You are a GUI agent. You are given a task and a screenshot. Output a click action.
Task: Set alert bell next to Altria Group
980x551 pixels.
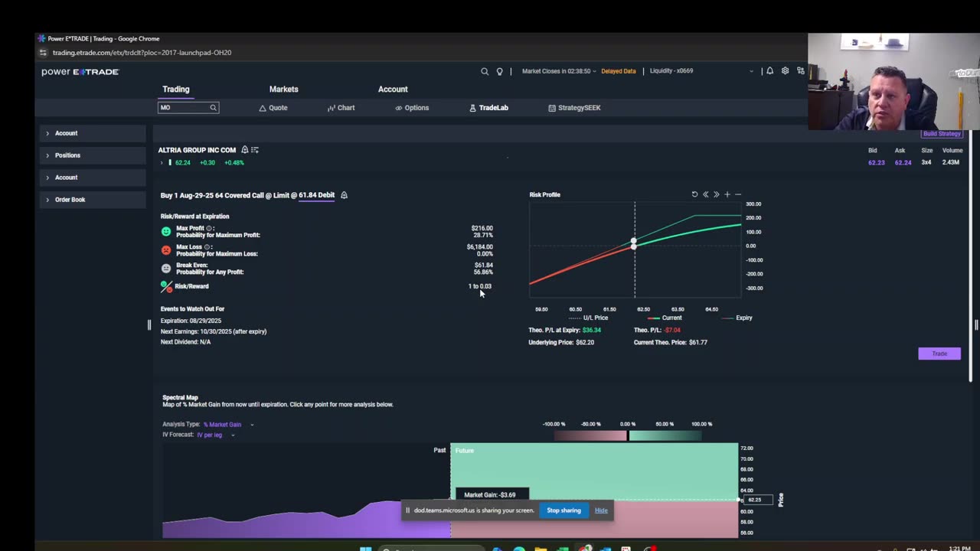click(245, 150)
